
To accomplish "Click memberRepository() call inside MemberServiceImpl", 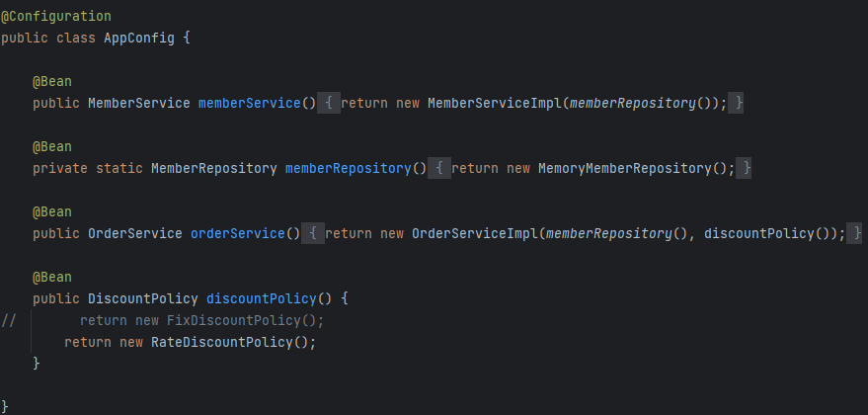I will tap(641, 103).
